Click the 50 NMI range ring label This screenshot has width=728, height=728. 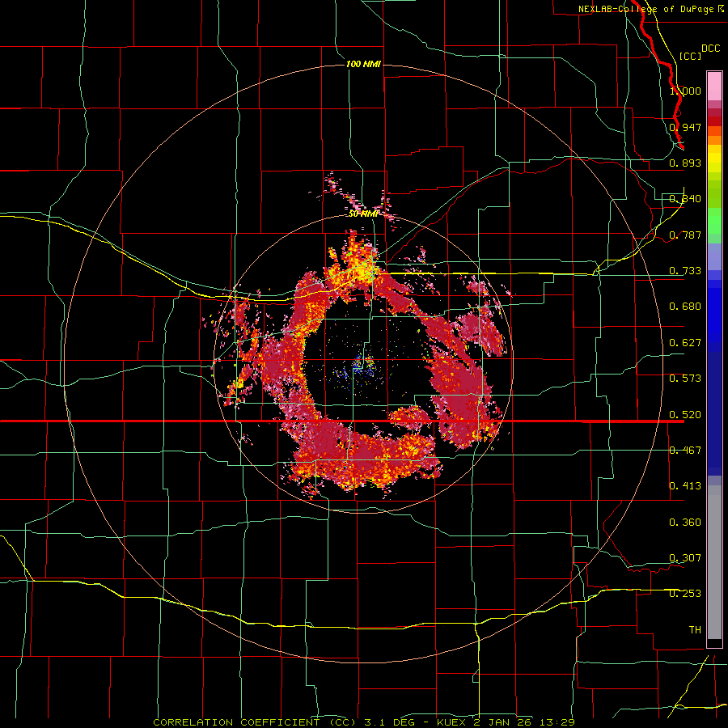coord(363,214)
